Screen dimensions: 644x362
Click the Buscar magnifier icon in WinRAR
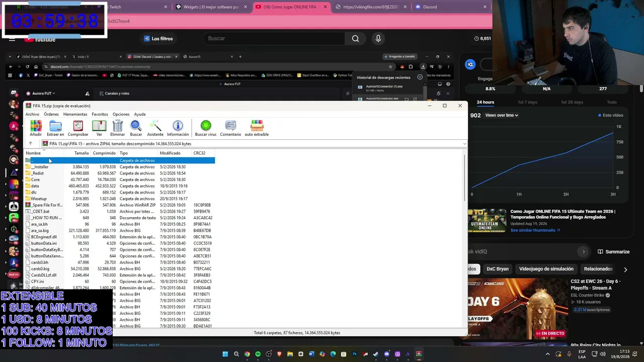pyautogui.click(x=136, y=128)
